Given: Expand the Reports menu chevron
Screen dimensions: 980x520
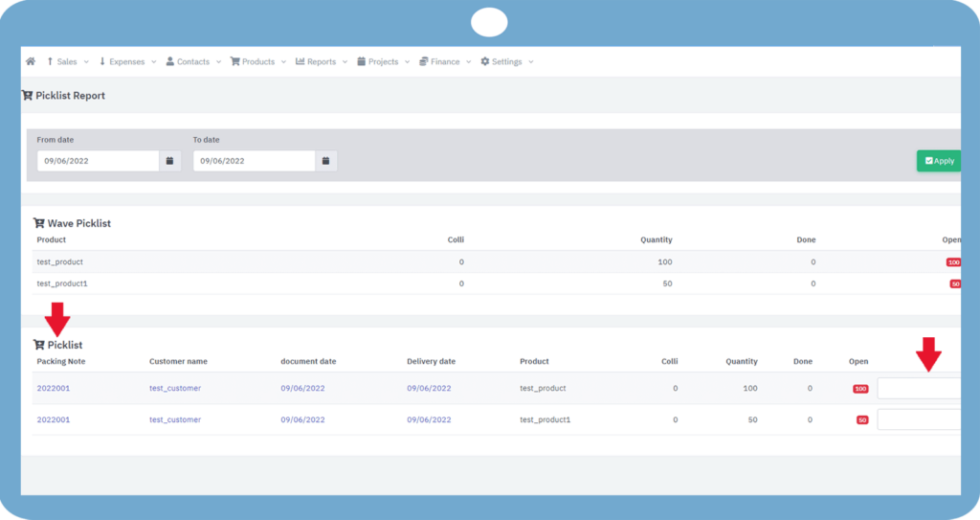Looking at the screenshot, I should click(345, 62).
